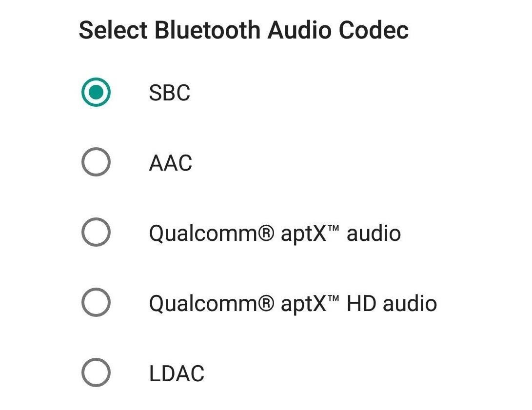
Task: Click the SBC text label
Action: [170, 93]
